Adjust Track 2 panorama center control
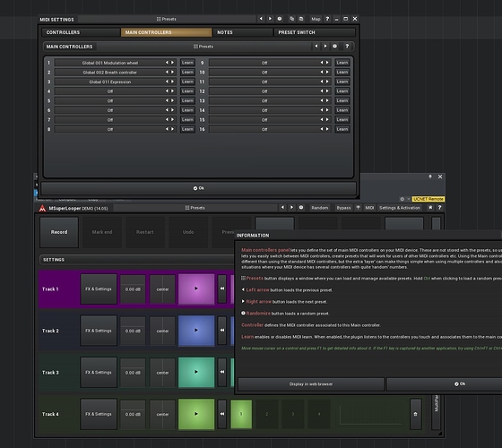Viewport: 502px width, 448px height. tap(162, 331)
